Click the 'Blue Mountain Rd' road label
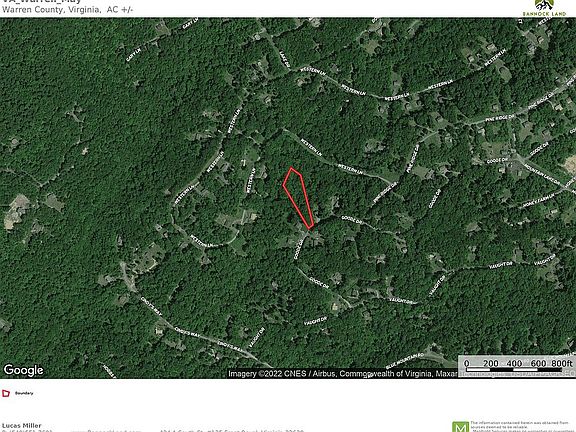576x432 pixels. (405, 361)
